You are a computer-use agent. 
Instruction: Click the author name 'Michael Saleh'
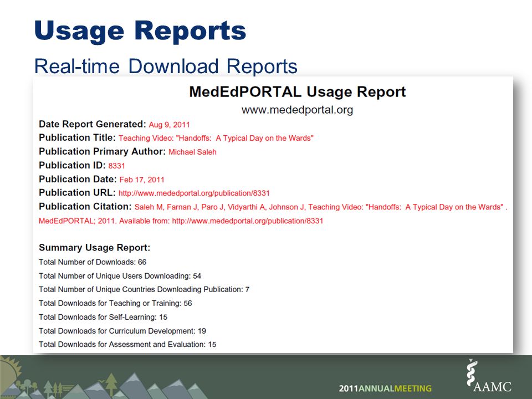tap(192, 152)
